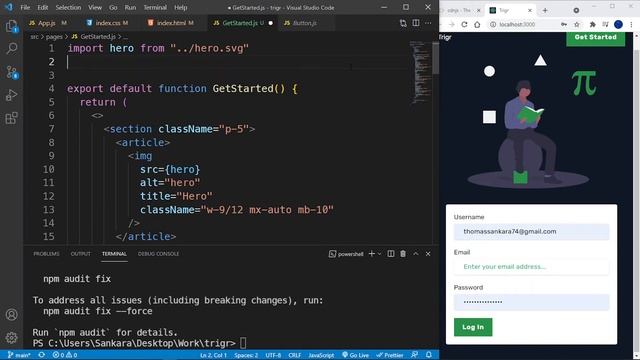Image resolution: width=640 pixels, height=360 pixels.
Task: Open the Run and Debug view
Action: click(x=11, y=95)
